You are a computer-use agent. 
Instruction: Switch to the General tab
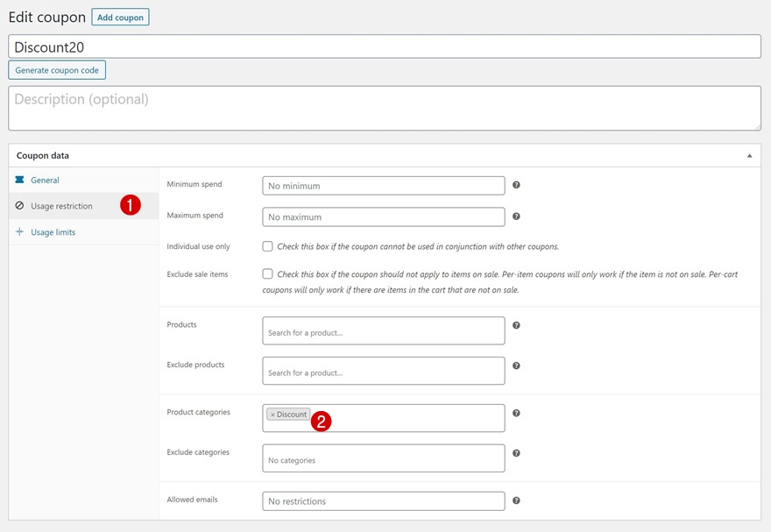[x=45, y=180]
